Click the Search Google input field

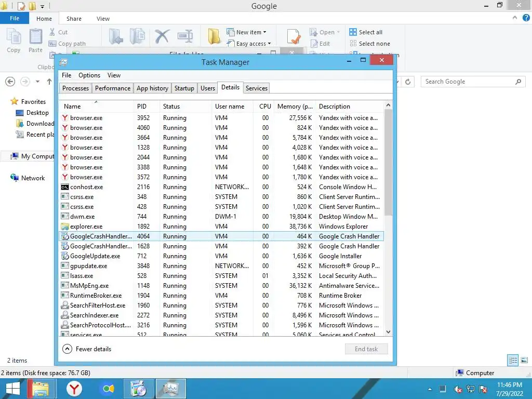473,82
